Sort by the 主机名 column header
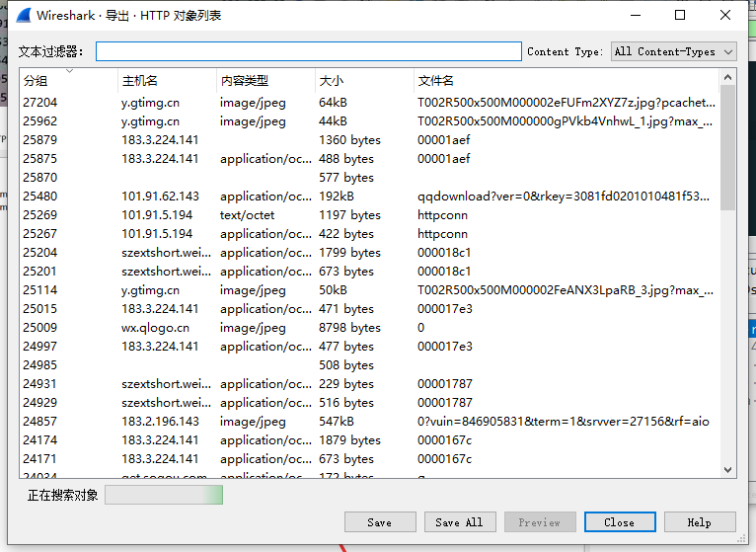Image resolution: width=756 pixels, height=552 pixels. [x=167, y=81]
